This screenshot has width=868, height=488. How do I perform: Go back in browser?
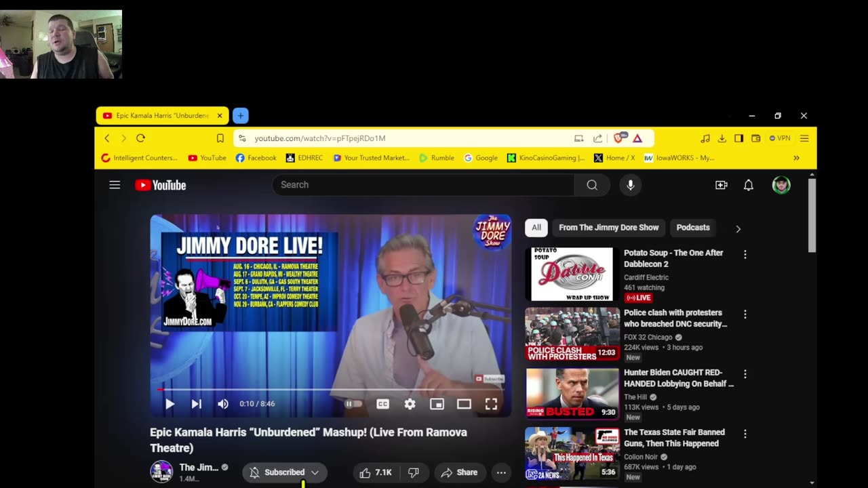coord(106,138)
